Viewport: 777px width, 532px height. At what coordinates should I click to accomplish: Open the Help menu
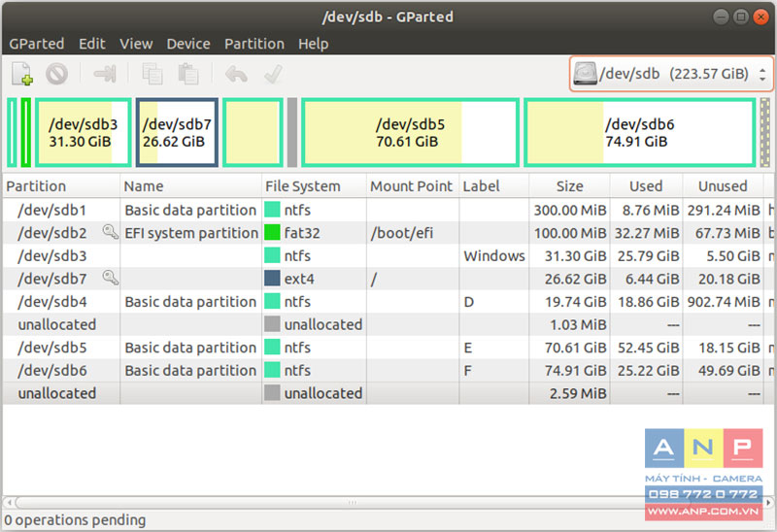click(313, 44)
